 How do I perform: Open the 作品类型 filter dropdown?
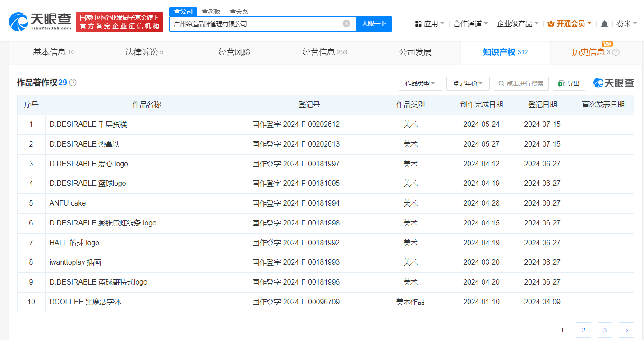[x=420, y=83]
